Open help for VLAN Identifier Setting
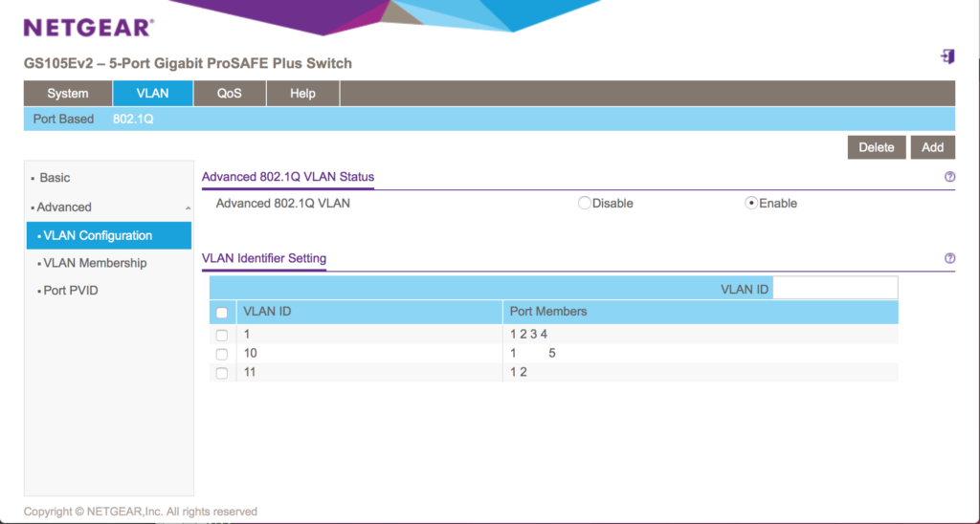Screen dimensions: 980x524 (949, 258)
